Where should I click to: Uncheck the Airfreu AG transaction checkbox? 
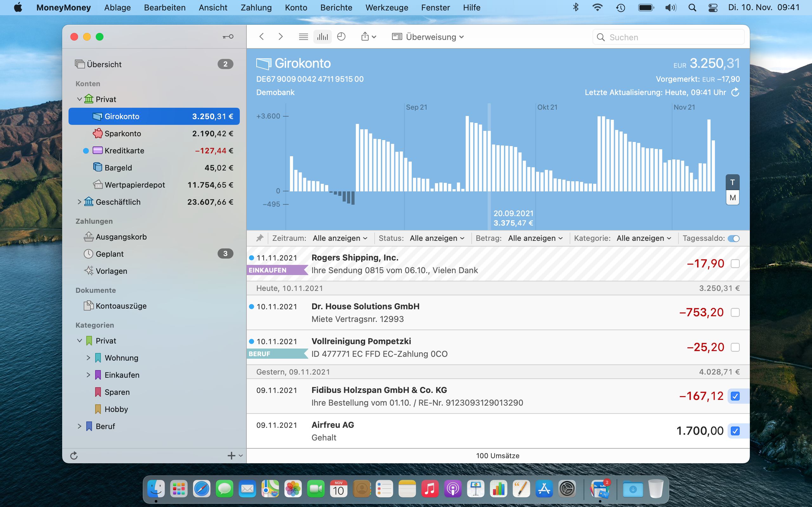pos(735,431)
